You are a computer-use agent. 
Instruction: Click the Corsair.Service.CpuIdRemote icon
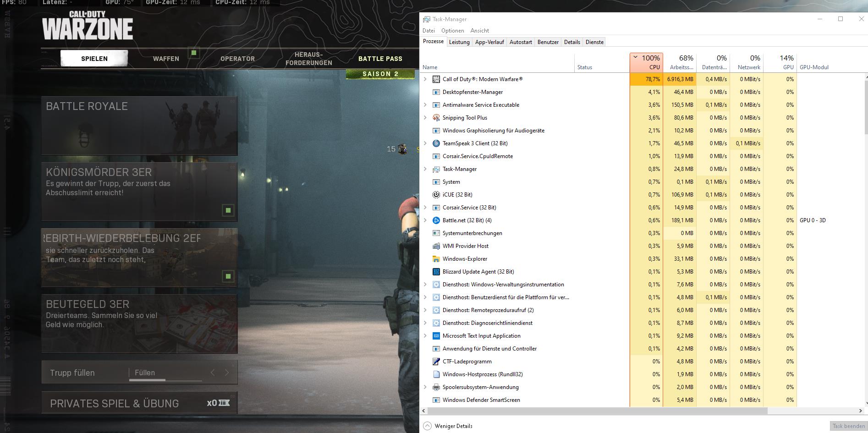coord(436,156)
